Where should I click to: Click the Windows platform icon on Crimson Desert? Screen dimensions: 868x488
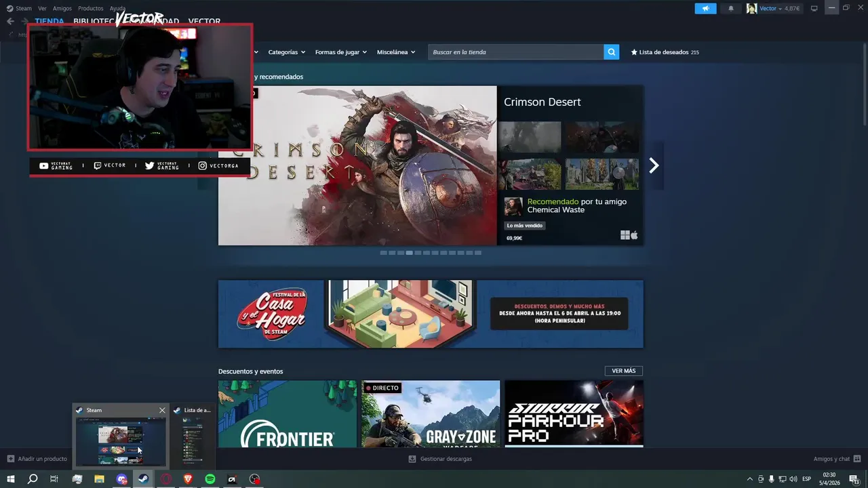click(625, 235)
